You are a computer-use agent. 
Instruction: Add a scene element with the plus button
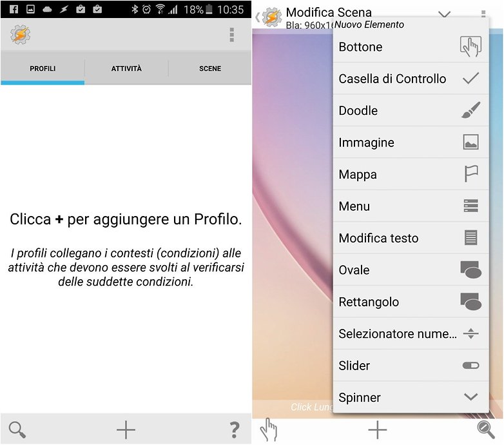tap(378, 430)
